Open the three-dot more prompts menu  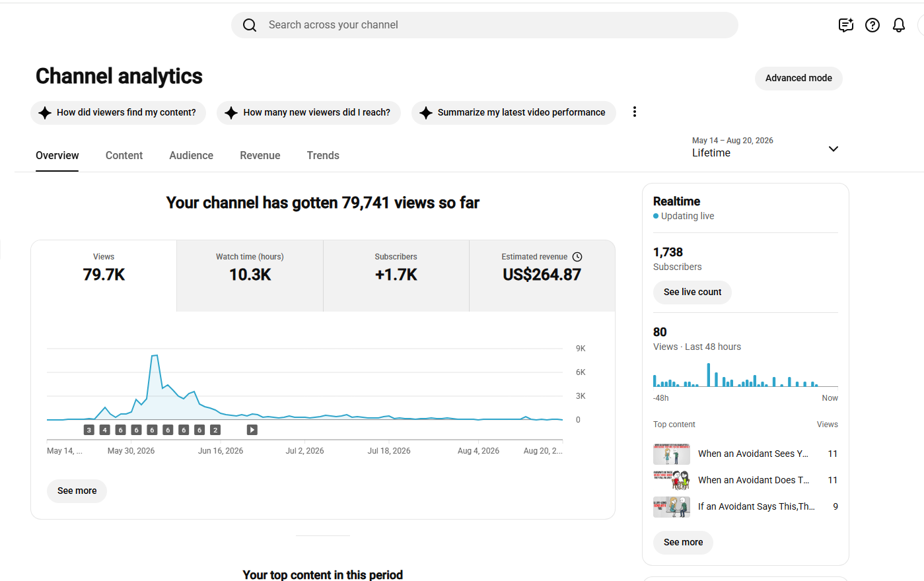pos(635,112)
